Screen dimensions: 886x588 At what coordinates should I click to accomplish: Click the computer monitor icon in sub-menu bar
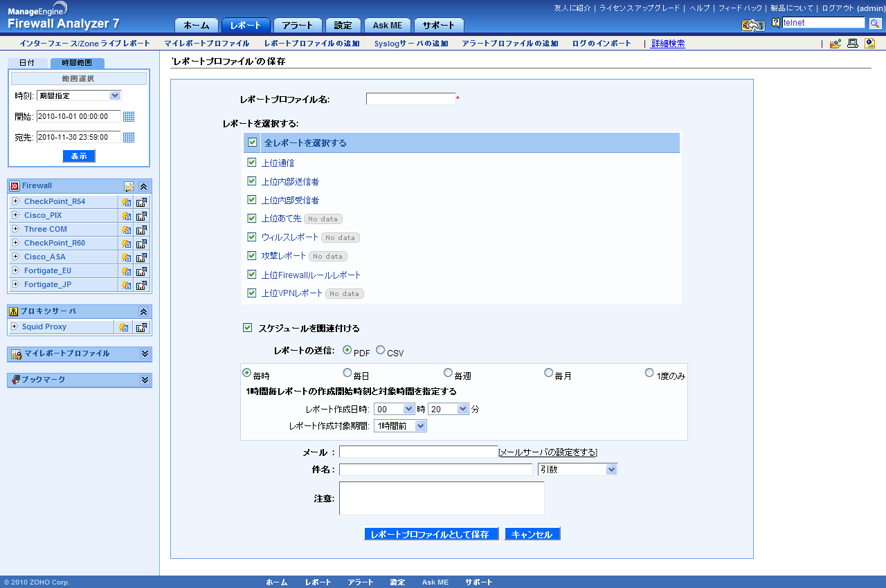[x=853, y=44]
